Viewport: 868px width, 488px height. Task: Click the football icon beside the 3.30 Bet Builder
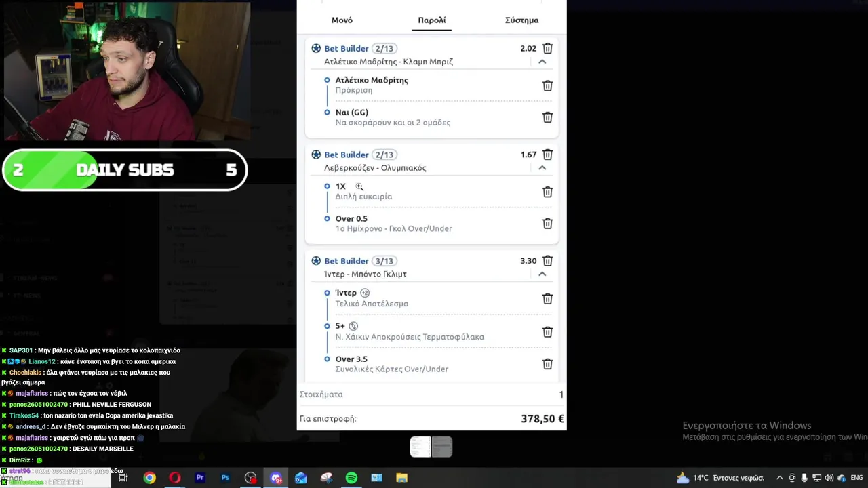(316, 261)
